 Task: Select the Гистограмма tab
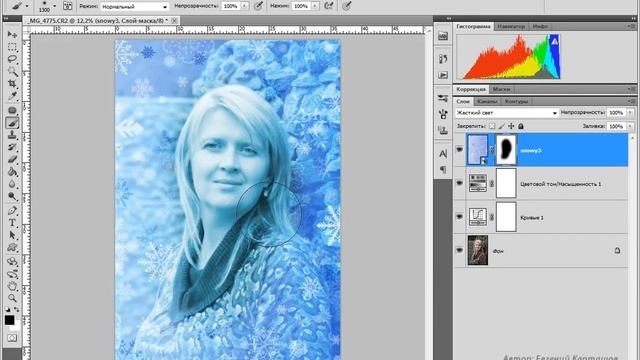tap(473, 26)
